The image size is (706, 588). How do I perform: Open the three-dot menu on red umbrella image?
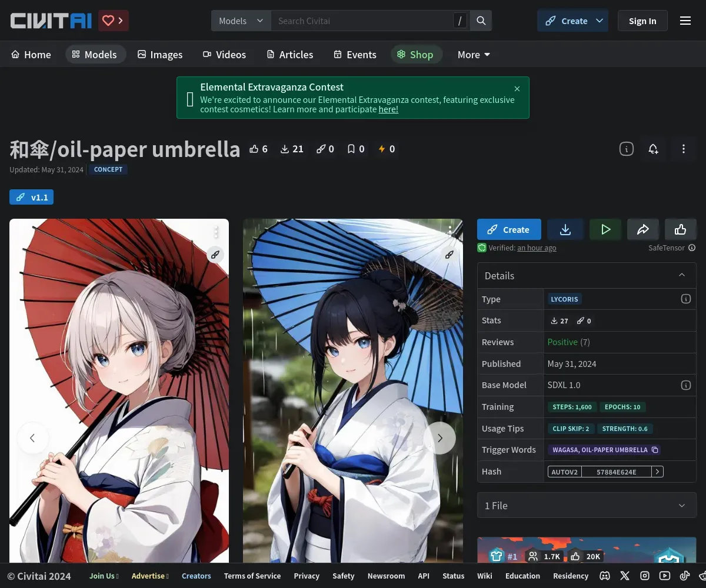(216, 231)
